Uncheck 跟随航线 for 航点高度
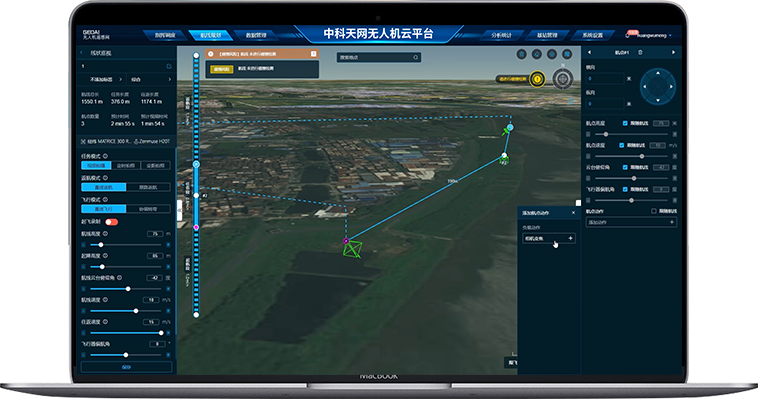 click(625, 123)
